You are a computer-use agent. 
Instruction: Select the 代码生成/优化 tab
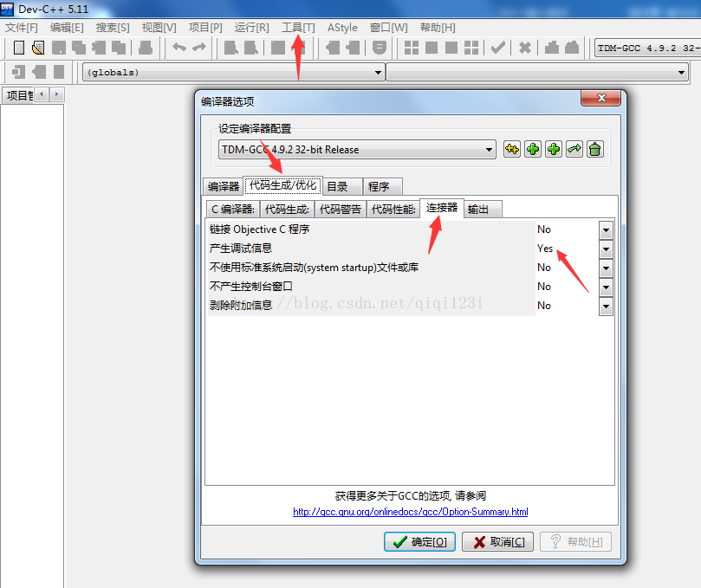click(283, 185)
